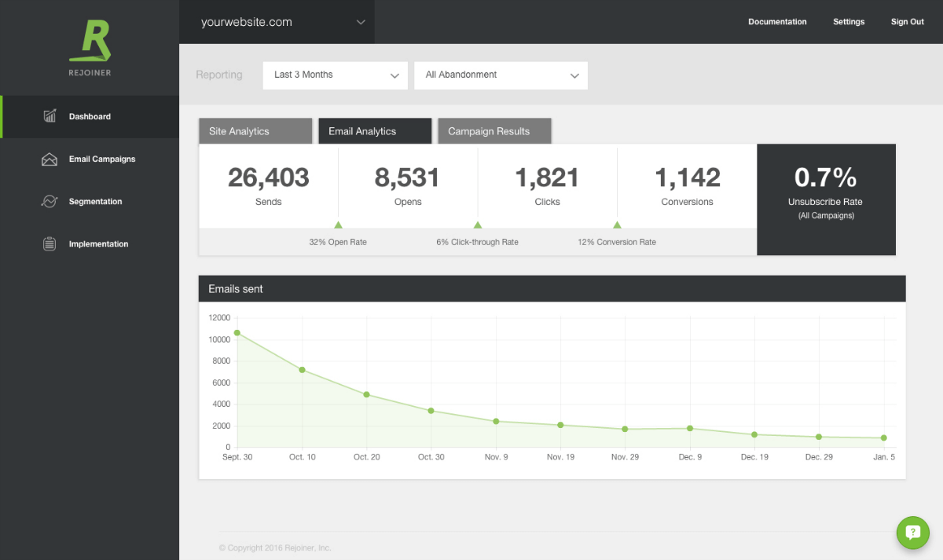943x560 pixels.
Task: Open the Campaign Results tab
Action: click(494, 130)
